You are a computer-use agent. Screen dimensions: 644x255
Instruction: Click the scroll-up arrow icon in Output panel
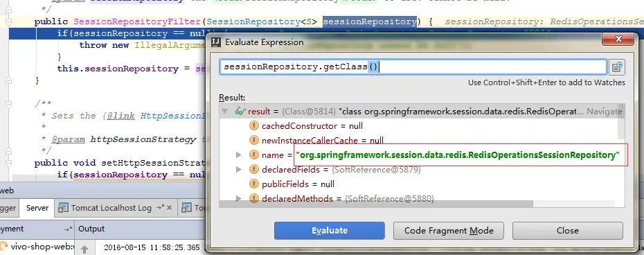click(x=84, y=249)
